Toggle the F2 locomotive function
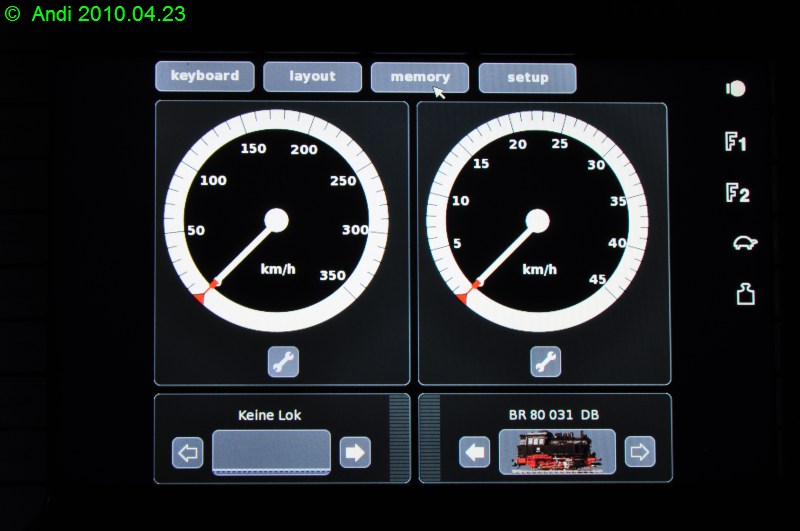Viewport: 800px width, 531px height. 737,193
